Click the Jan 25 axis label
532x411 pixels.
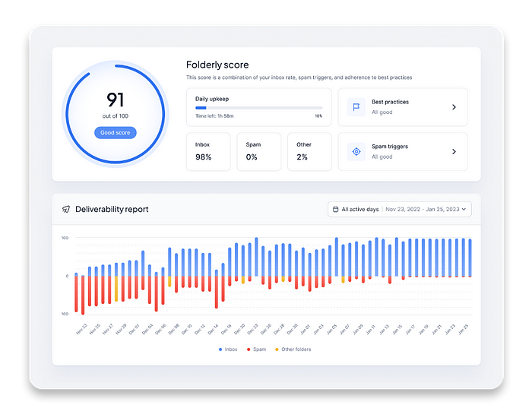pyautogui.click(x=463, y=329)
